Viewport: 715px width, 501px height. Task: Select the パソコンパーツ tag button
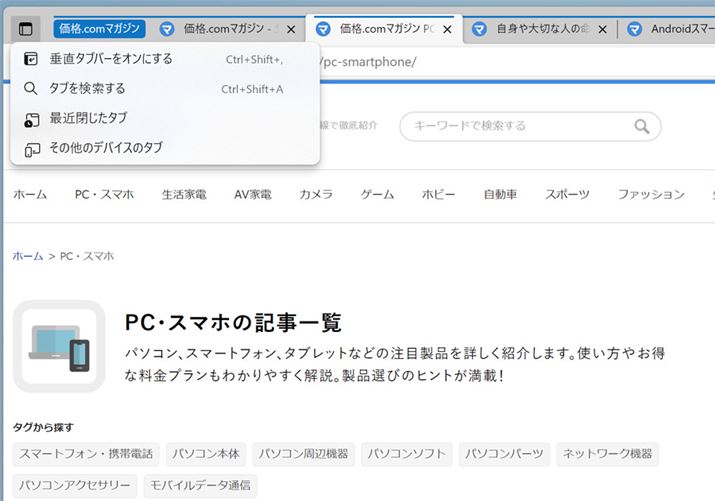point(504,454)
